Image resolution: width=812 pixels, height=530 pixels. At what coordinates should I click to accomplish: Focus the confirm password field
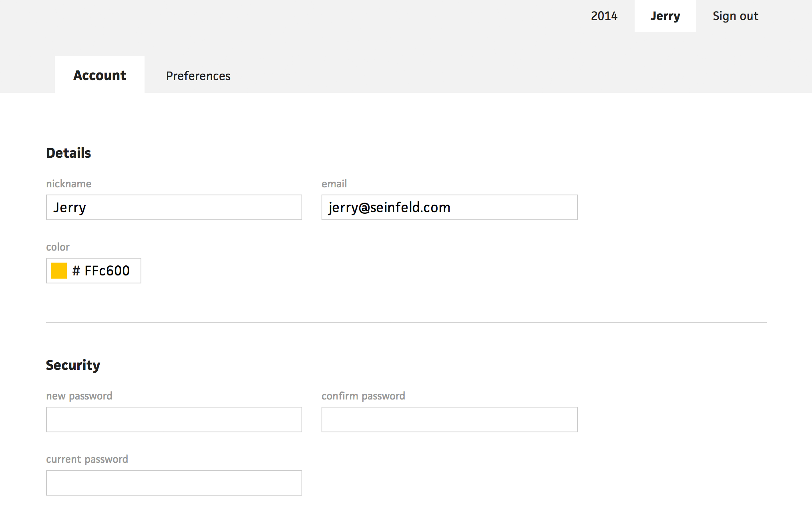(449, 420)
